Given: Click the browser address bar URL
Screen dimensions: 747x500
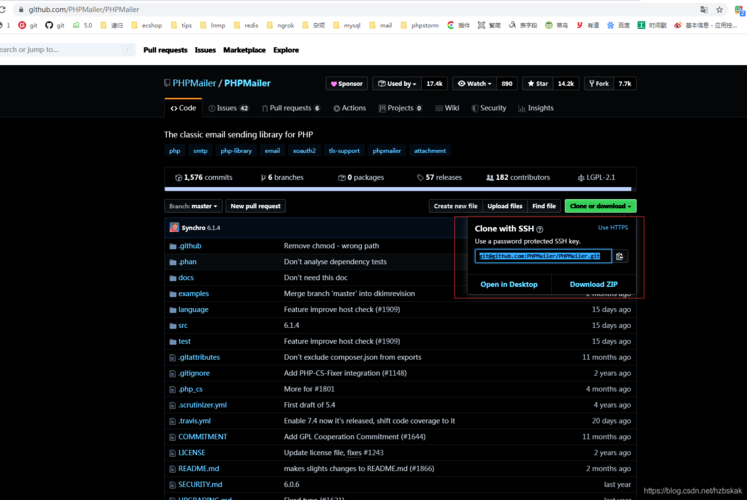Looking at the screenshot, I should 84,10.
